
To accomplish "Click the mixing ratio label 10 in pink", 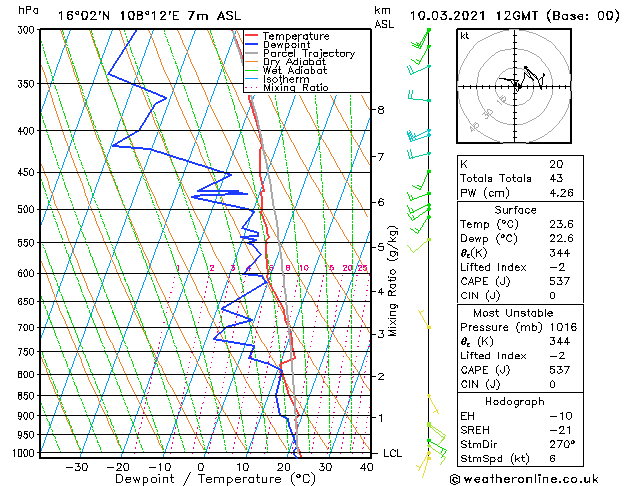I will (x=304, y=268).
